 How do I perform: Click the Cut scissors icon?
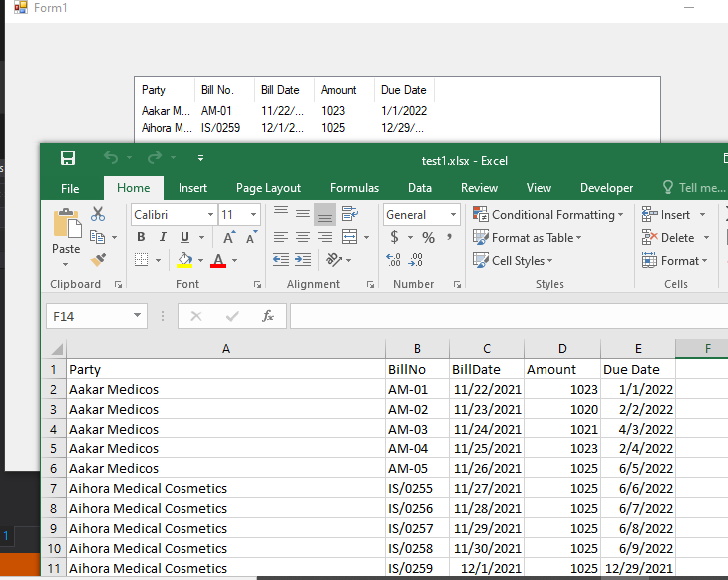[x=98, y=214]
